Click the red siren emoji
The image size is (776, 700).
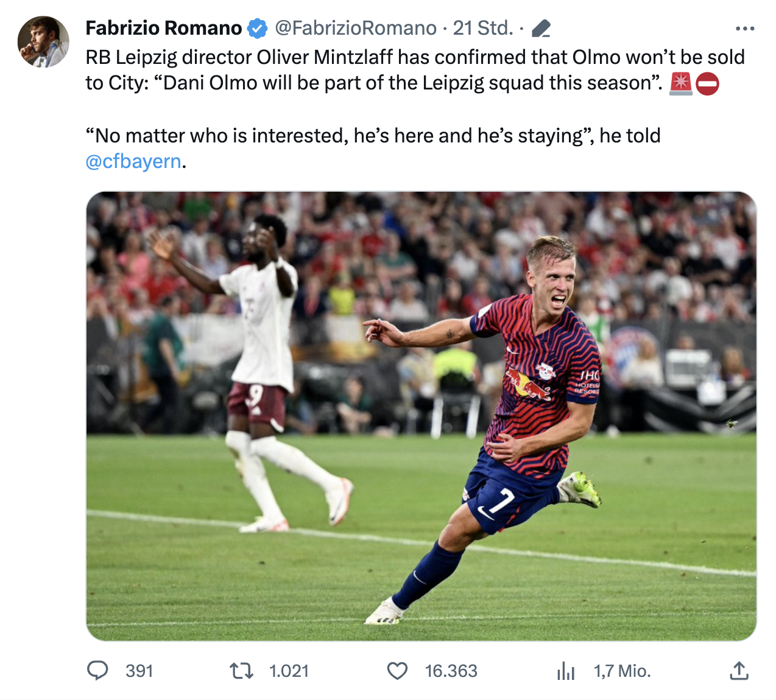[x=681, y=83]
